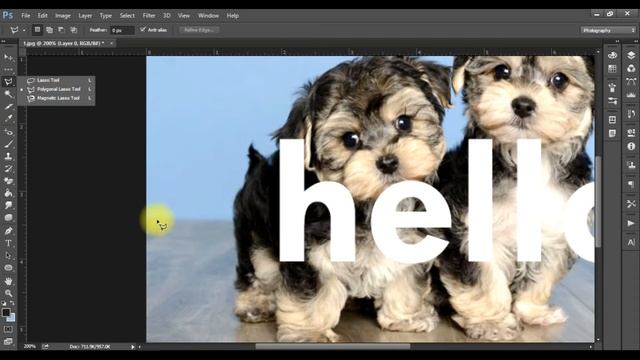Choose Intersect with Selection mode

(73, 30)
